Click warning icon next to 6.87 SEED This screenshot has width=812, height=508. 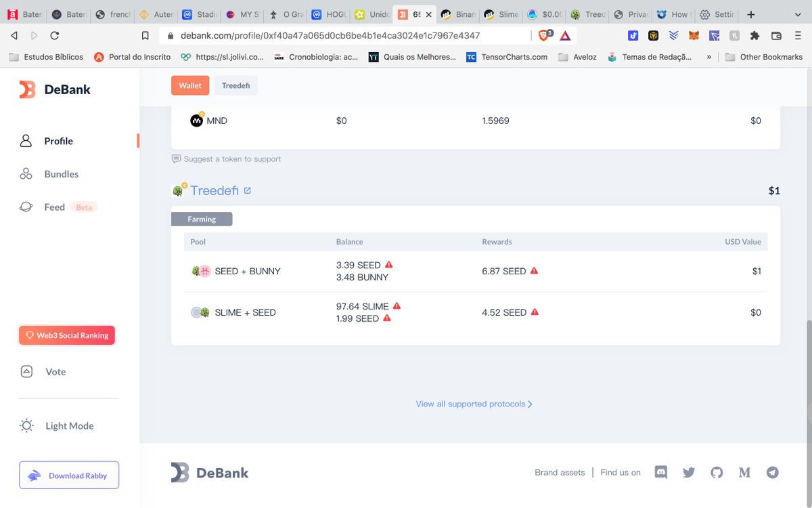pyautogui.click(x=534, y=271)
